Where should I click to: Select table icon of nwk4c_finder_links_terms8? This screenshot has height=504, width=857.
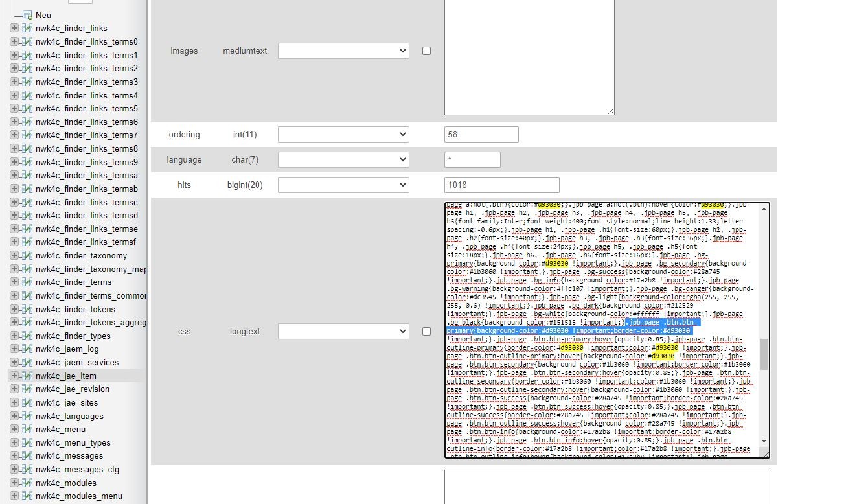pos(27,148)
